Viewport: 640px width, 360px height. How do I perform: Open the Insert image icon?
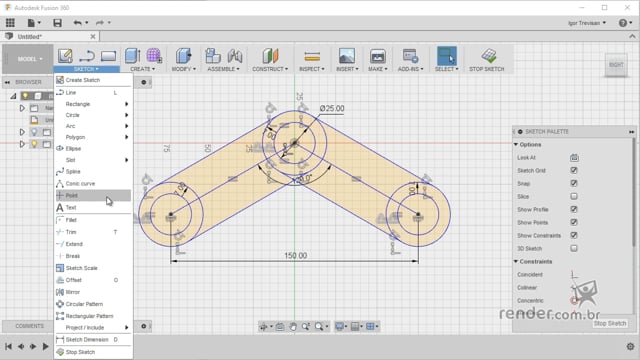(x=347, y=56)
